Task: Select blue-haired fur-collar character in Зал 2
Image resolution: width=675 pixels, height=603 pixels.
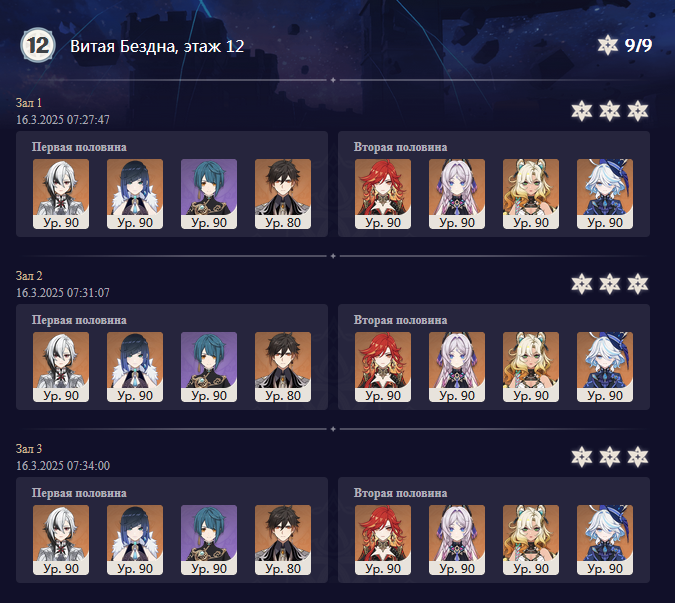Action: point(135,367)
